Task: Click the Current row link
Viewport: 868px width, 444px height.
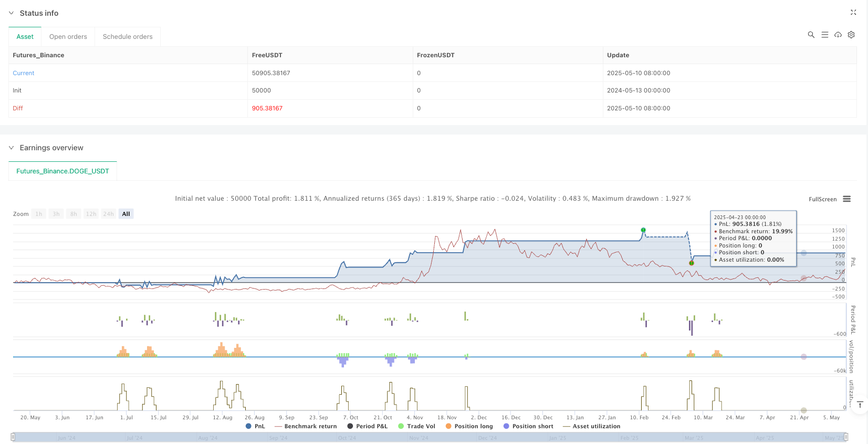Action: tap(24, 73)
